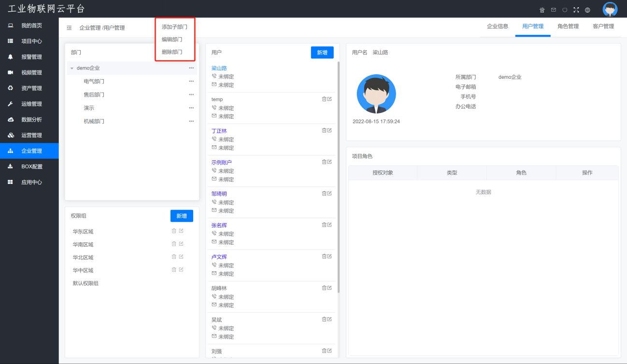
Task: Switch to the 角色管理 tab
Action: coord(568,27)
